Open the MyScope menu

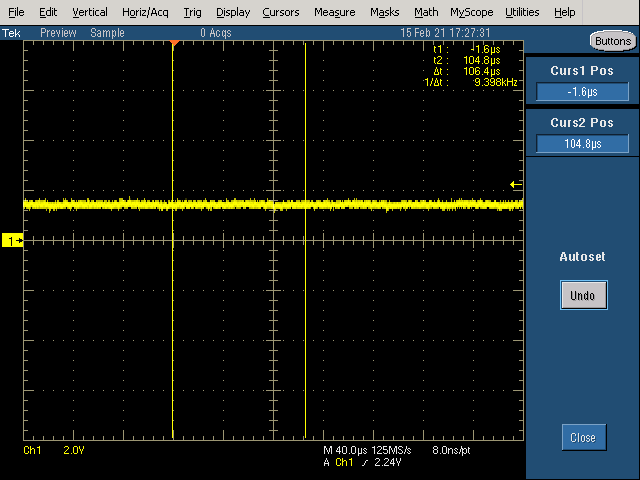471,12
